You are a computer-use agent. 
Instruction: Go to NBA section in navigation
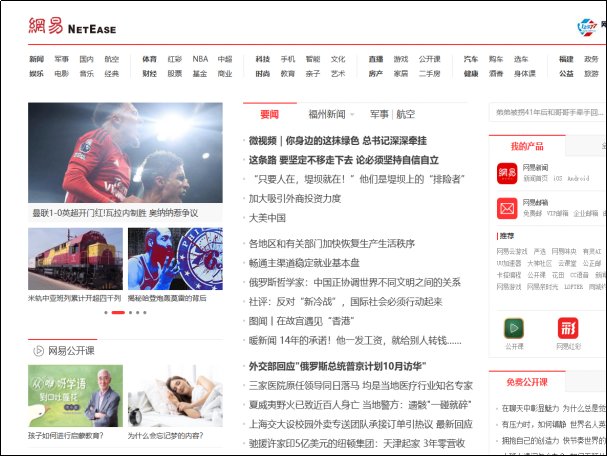click(200, 59)
